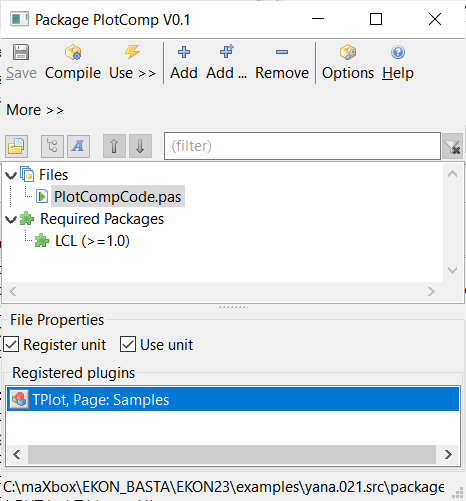Image resolution: width=466 pixels, height=501 pixels.
Task: Click the Save toolbar button
Action: [21, 62]
